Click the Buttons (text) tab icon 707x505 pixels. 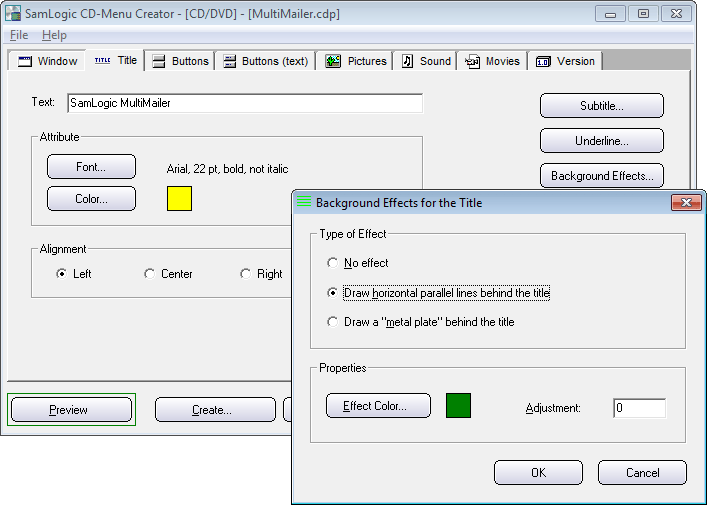point(230,61)
